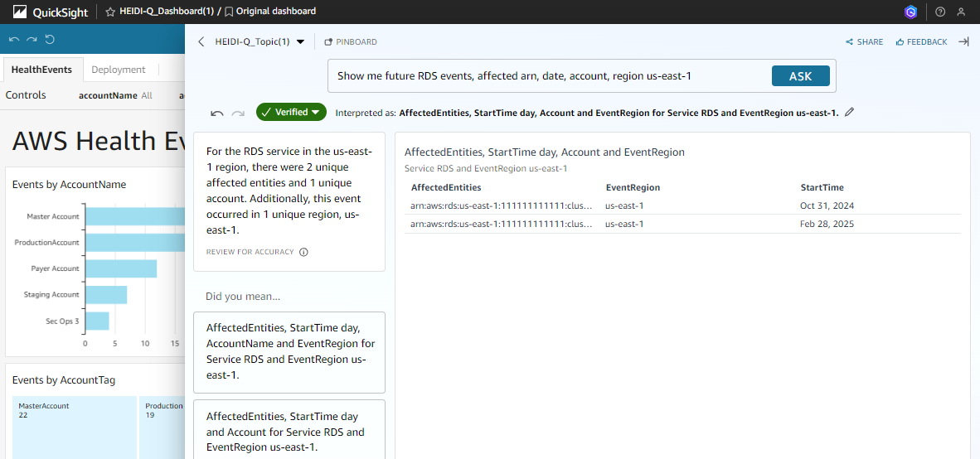This screenshot has height=459, width=980.
Task: Go back with the left chevron near HEIDI-Q_Topic
Action: coord(201,42)
